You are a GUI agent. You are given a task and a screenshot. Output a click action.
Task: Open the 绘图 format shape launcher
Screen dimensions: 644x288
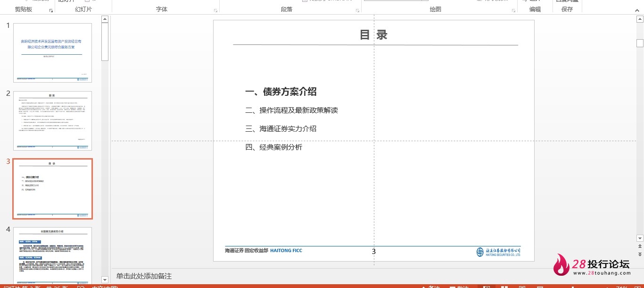tap(512, 10)
